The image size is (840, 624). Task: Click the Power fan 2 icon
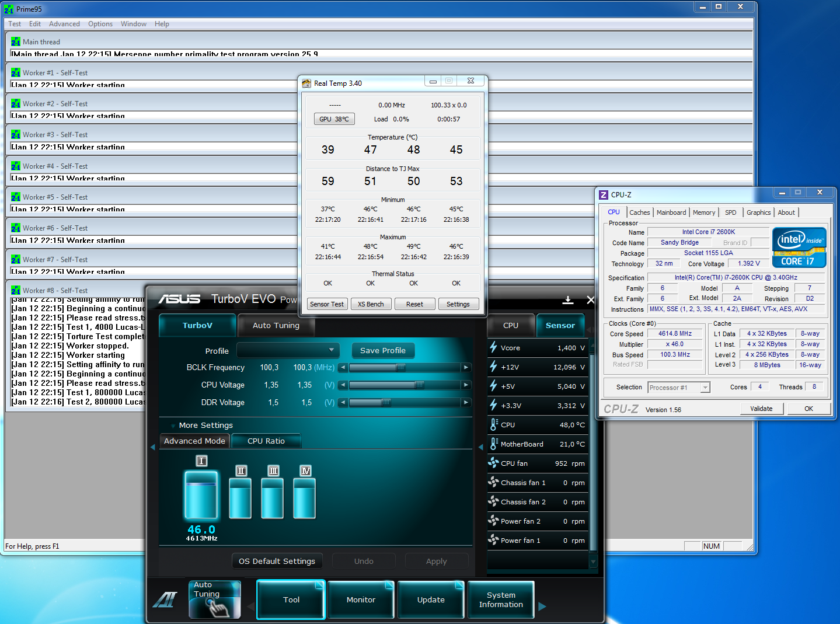pos(493,521)
